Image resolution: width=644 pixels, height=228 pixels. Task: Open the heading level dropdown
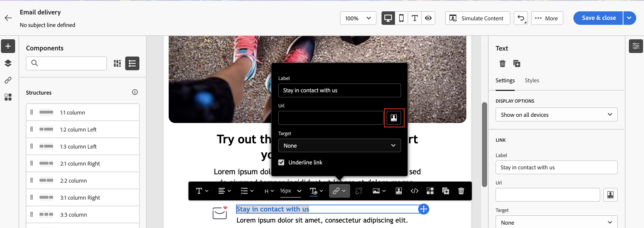(x=269, y=191)
